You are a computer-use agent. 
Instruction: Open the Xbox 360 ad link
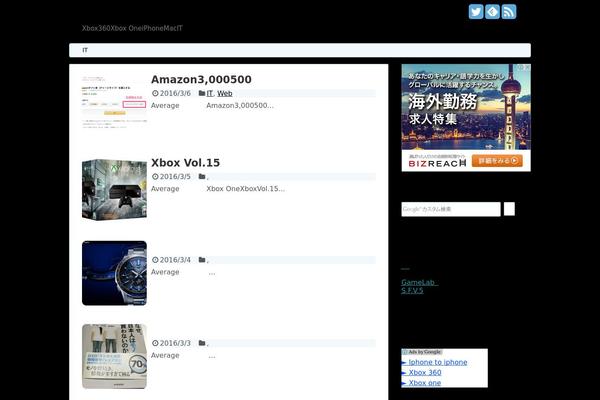click(425, 372)
